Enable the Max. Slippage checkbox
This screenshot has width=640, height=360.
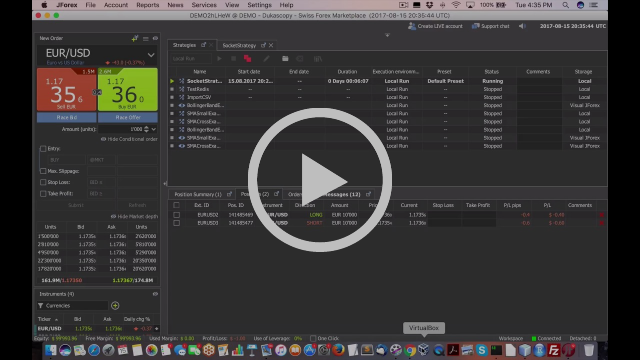(x=43, y=171)
